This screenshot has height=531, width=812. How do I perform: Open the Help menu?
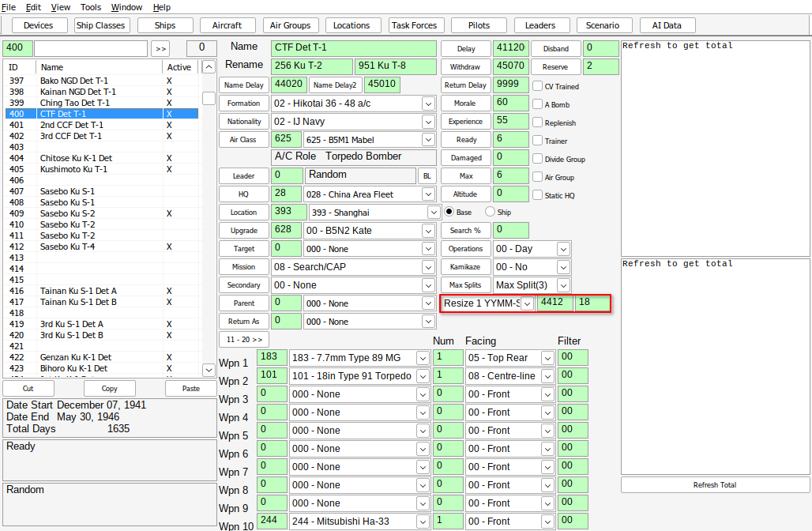click(x=162, y=7)
